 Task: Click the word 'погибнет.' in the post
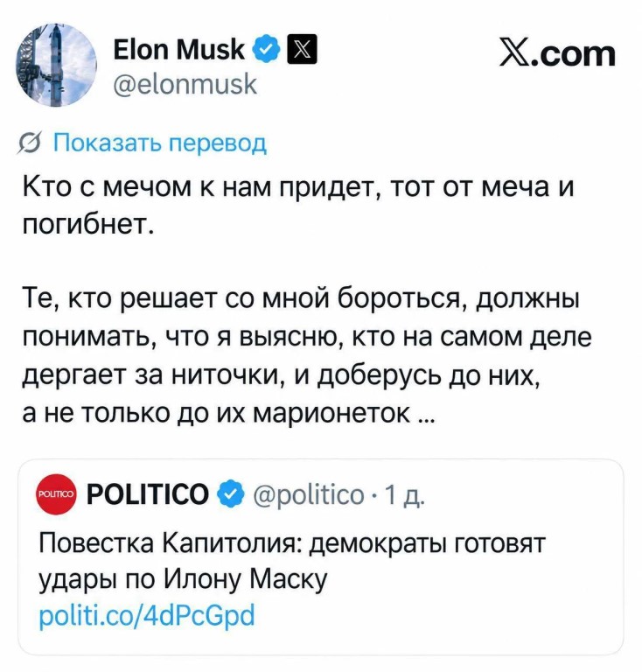pos(87,224)
